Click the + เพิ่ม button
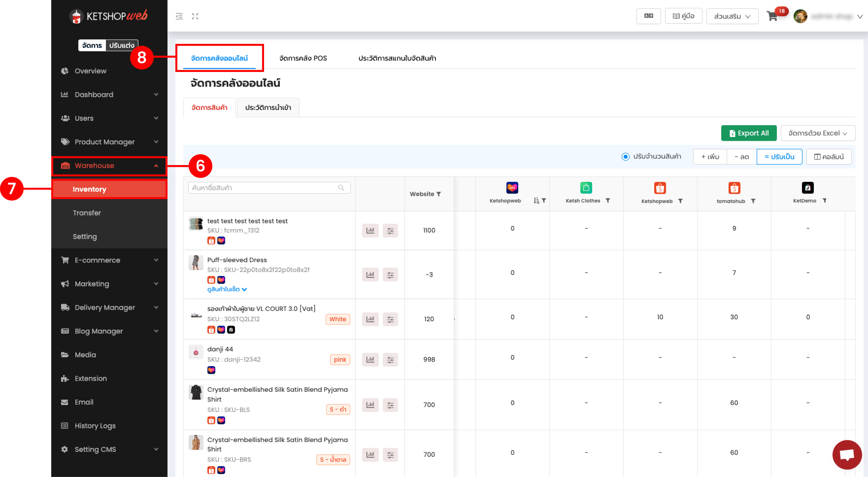 [710, 157]
